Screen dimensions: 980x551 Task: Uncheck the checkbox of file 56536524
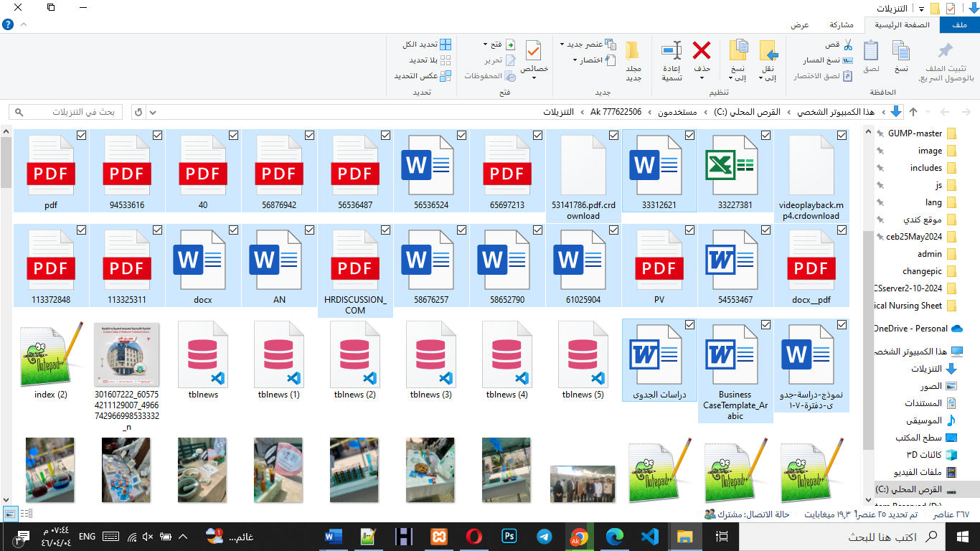pos(461,135)
